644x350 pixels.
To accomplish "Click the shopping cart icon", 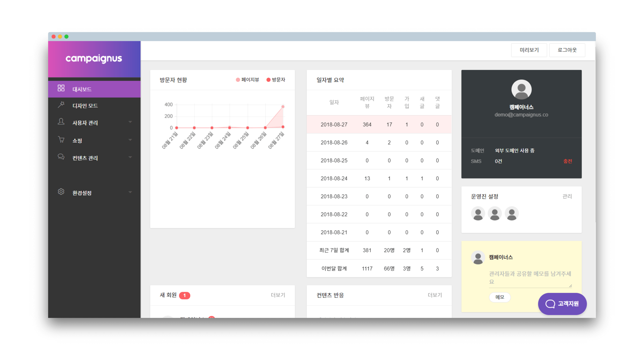I will point(61,139).
